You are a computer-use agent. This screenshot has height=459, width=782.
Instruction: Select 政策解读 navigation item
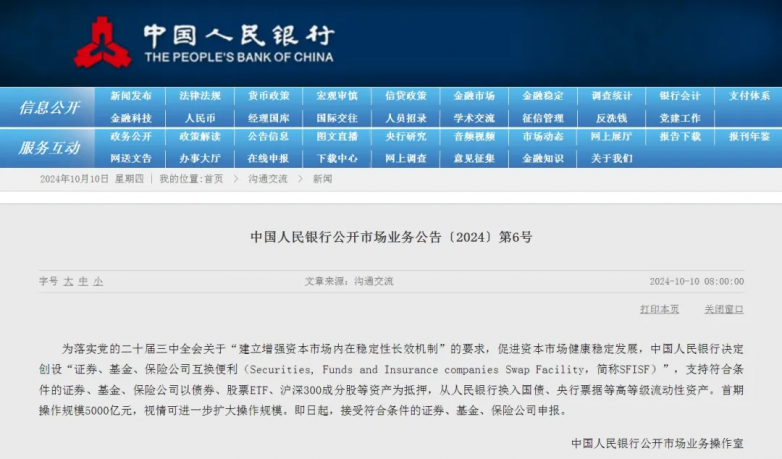(199, 137)
